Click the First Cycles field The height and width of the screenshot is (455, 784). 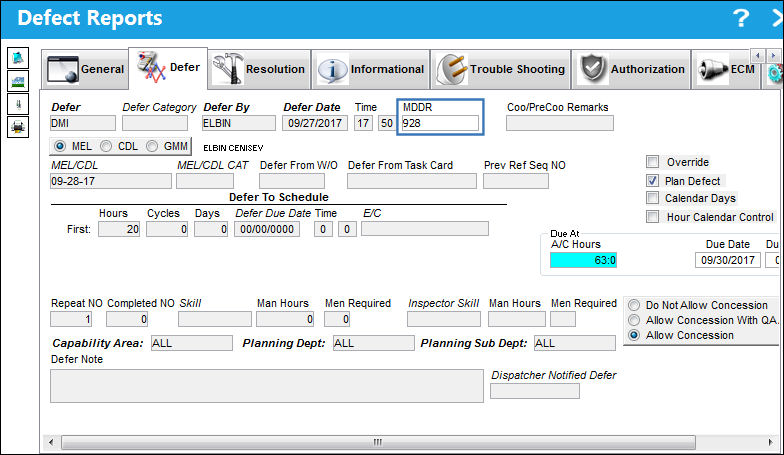[167, 229]
